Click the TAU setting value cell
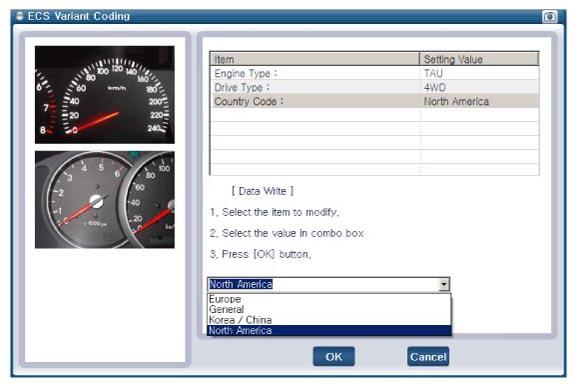 [x=479, y=73]
